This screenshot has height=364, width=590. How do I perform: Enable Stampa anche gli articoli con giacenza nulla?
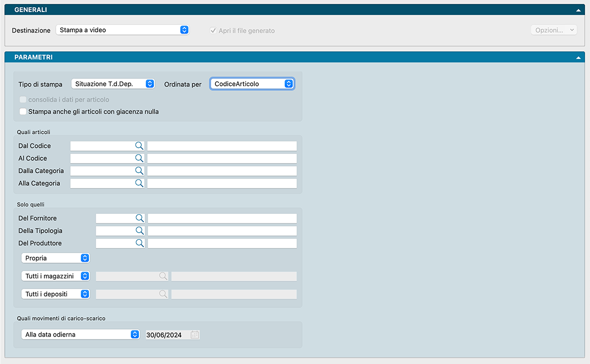point(23,112)
